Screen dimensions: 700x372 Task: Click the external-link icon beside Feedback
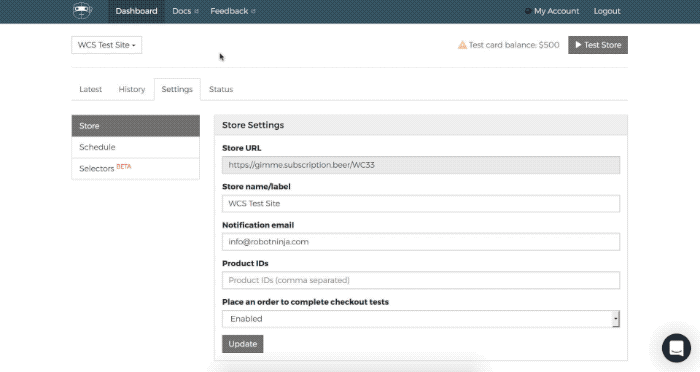pyautogui.click(x=253, y=11)
